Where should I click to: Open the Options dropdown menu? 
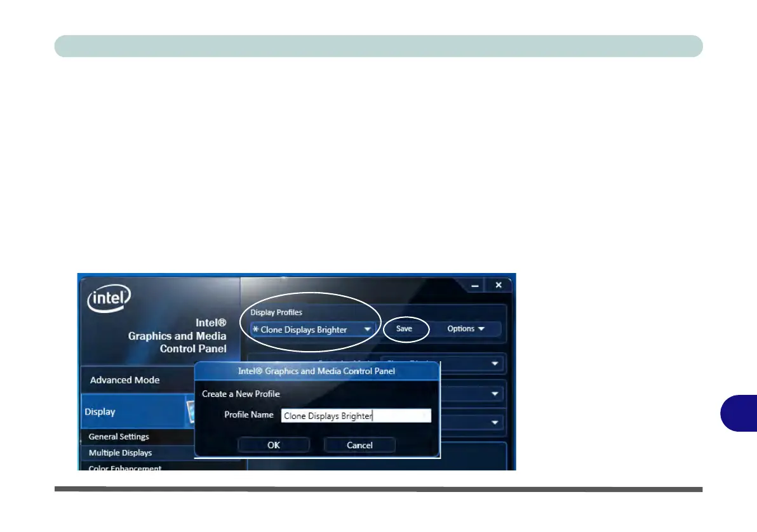click(x=466, y=329)
